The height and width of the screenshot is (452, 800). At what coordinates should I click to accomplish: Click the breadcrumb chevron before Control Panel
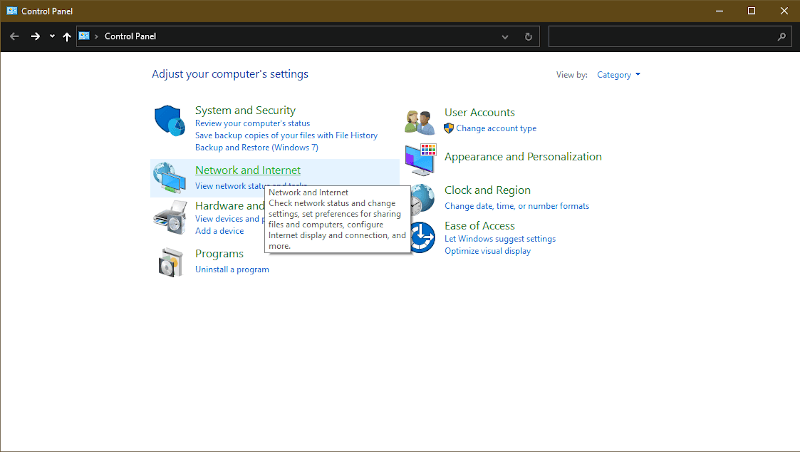96,36
